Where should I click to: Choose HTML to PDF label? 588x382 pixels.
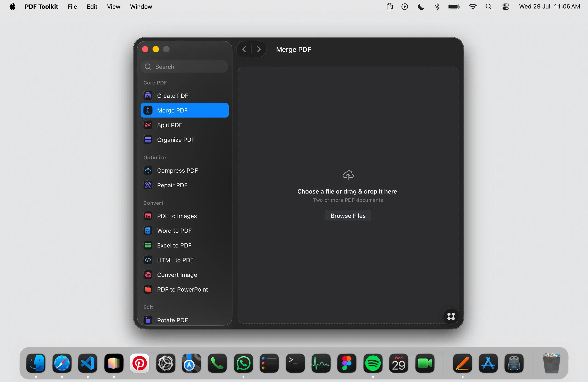[x=175, y=260]
